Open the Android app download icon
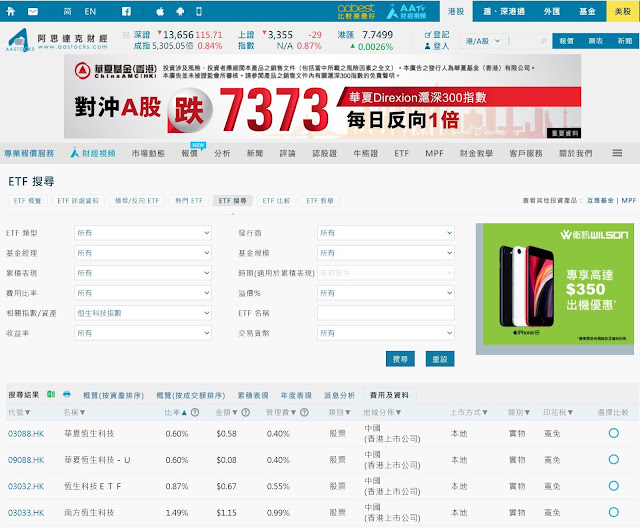Image resolution: width=640 pixels, height=528 pixels. coord(180,11)
